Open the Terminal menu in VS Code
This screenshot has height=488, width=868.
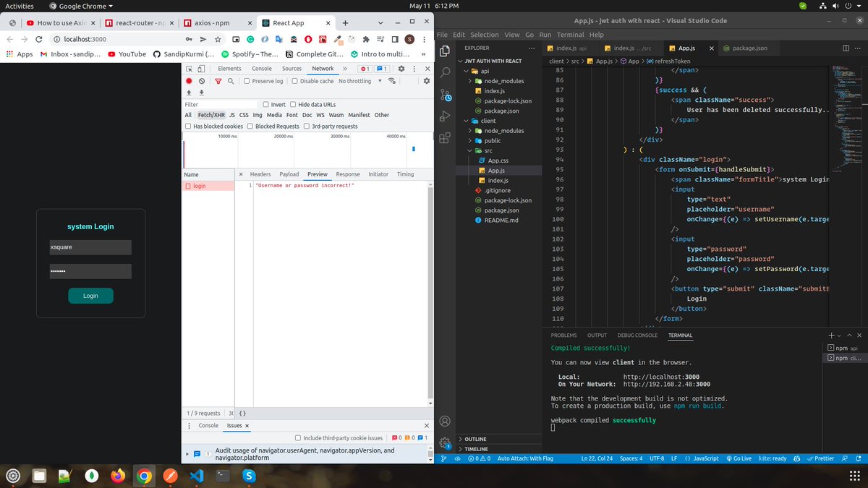point(570,35)
